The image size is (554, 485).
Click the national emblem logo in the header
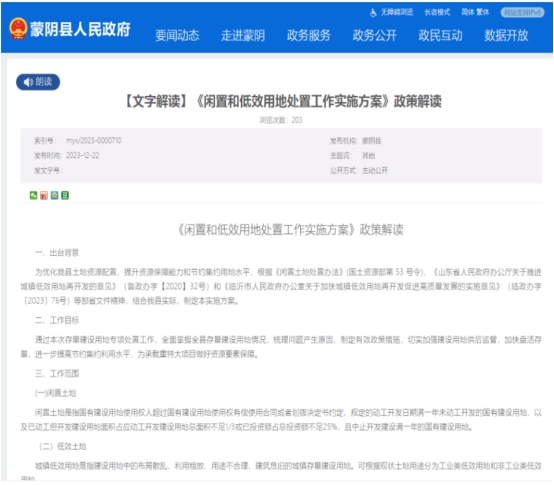pyautogui.click(x=18, y=28)
